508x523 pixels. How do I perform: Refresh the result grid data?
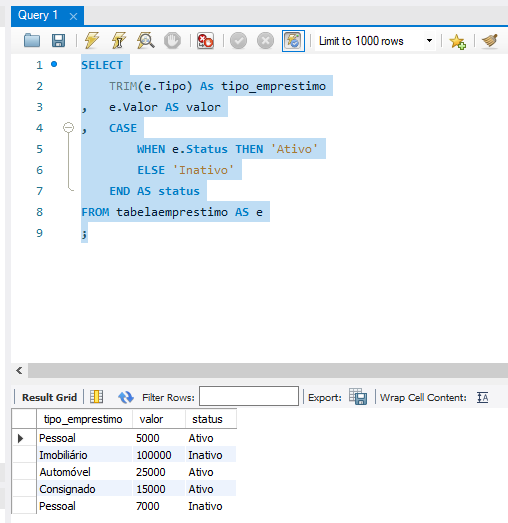click(x=126, y=397)
